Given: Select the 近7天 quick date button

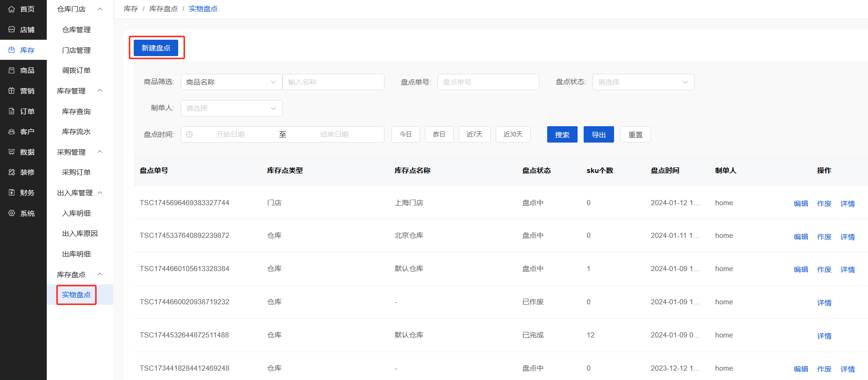Looking at the screenshot, I should point(474,134).
